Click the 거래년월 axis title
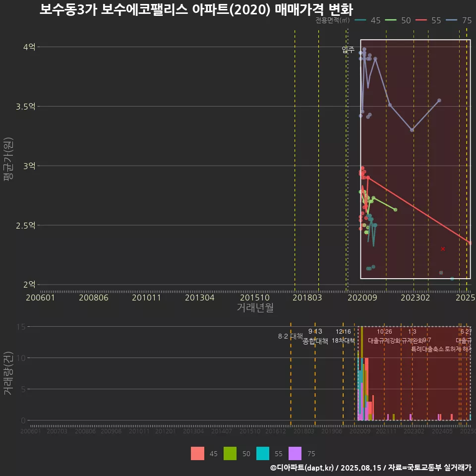 click(x=255, y=307)
